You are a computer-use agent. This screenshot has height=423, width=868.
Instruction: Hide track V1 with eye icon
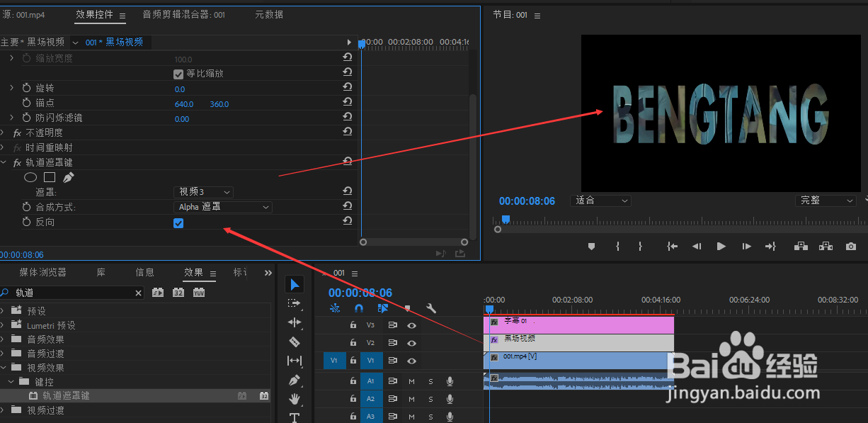(x=411, y=361)
